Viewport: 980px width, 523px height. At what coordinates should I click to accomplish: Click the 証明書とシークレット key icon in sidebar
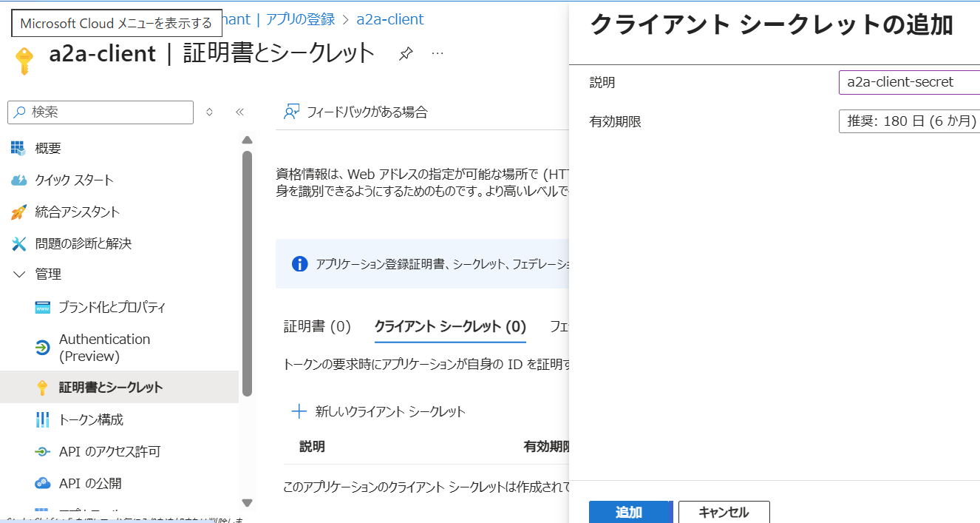(42, 388)
